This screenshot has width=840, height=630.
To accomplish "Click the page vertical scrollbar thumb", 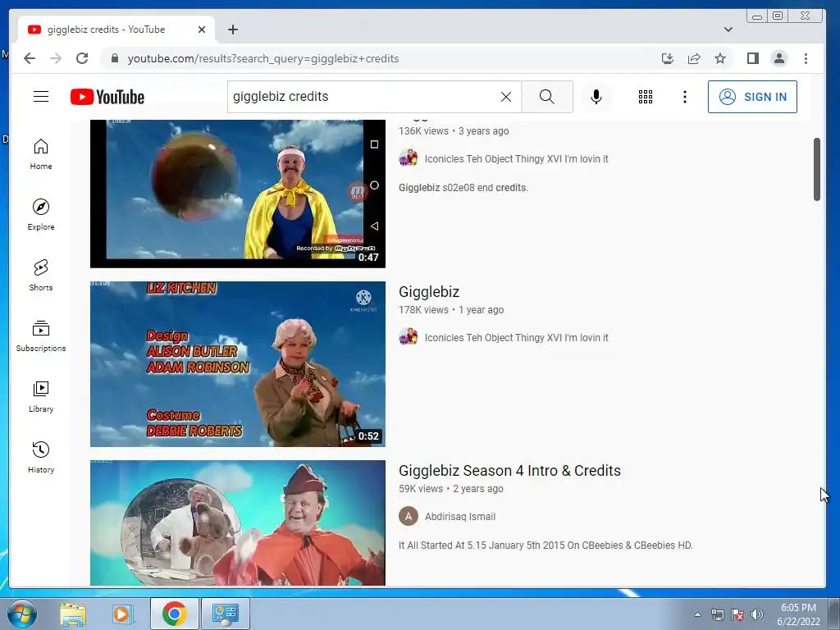I will click(816, 169).
